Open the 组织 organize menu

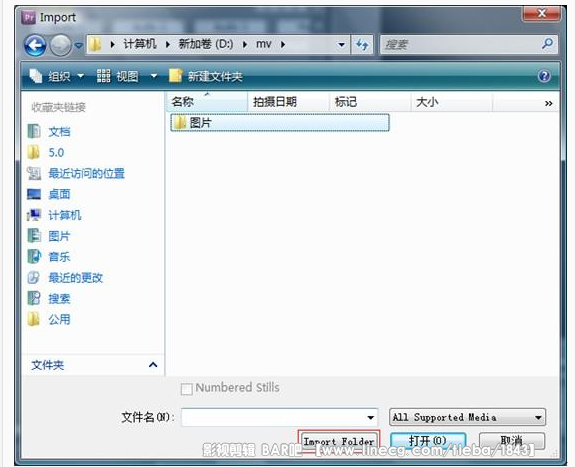[57, 76]
